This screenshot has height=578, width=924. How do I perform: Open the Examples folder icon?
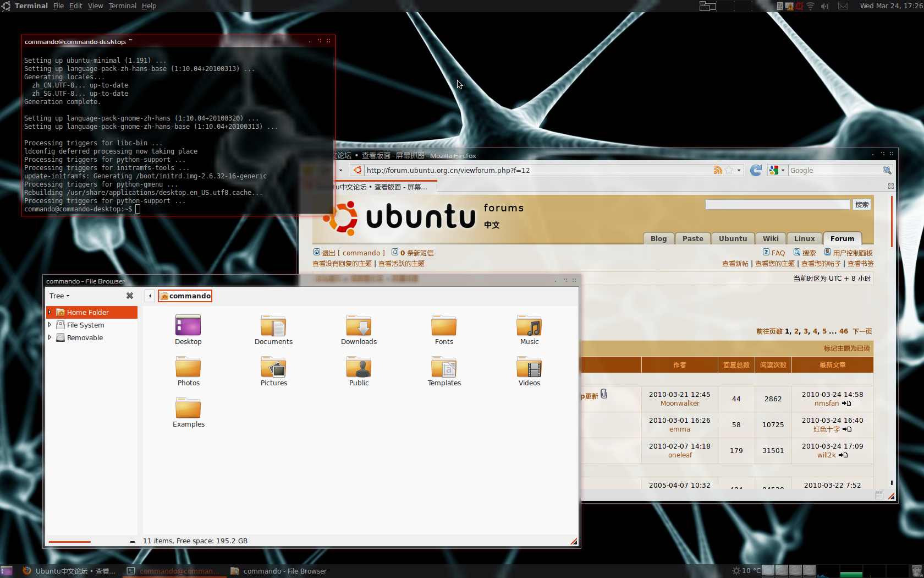point(188,408)
